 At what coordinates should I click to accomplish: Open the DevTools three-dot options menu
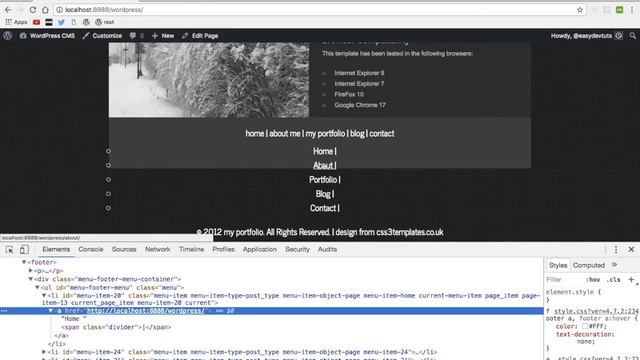point(616,249)
